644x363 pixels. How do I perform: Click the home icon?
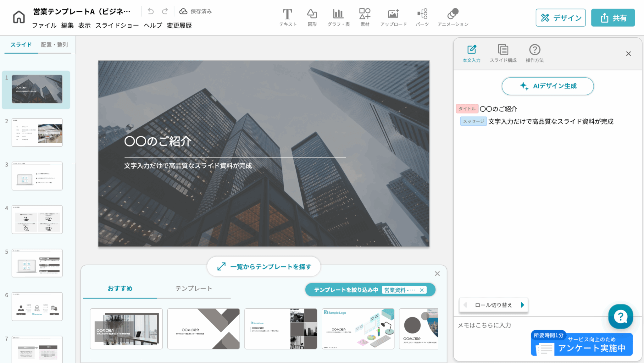(x=19, y=17)
